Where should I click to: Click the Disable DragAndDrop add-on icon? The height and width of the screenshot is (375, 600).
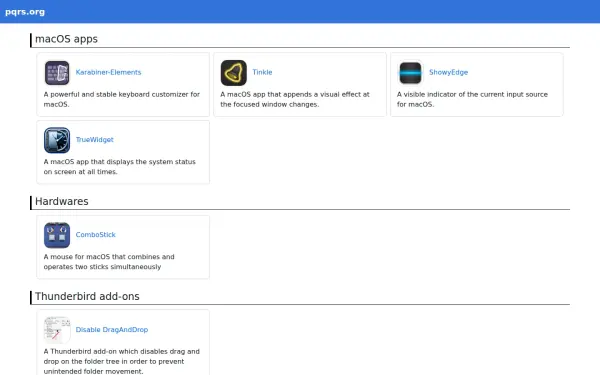point(57,330)
